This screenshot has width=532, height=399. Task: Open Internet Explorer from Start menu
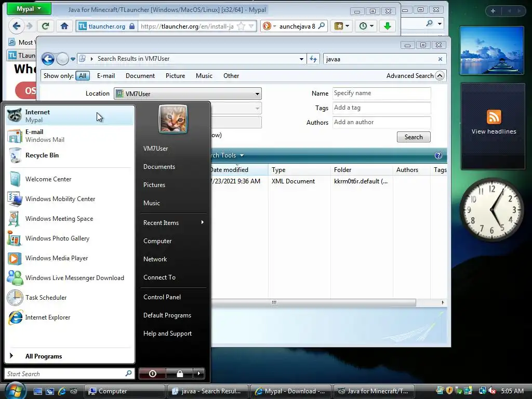(70, 317)
